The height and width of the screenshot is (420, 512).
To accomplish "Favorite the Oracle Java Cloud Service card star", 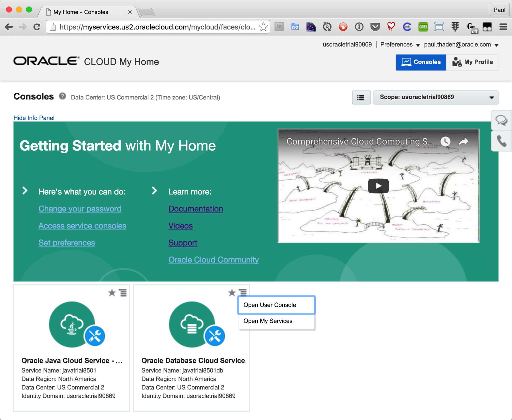I will pyautogui.click(x=112, y=292).
